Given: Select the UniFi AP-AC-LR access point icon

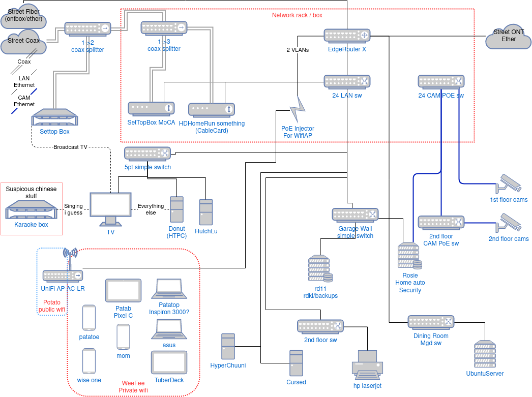Looking at the screenshot, I should pyautogui.click(x=63, y=276).
